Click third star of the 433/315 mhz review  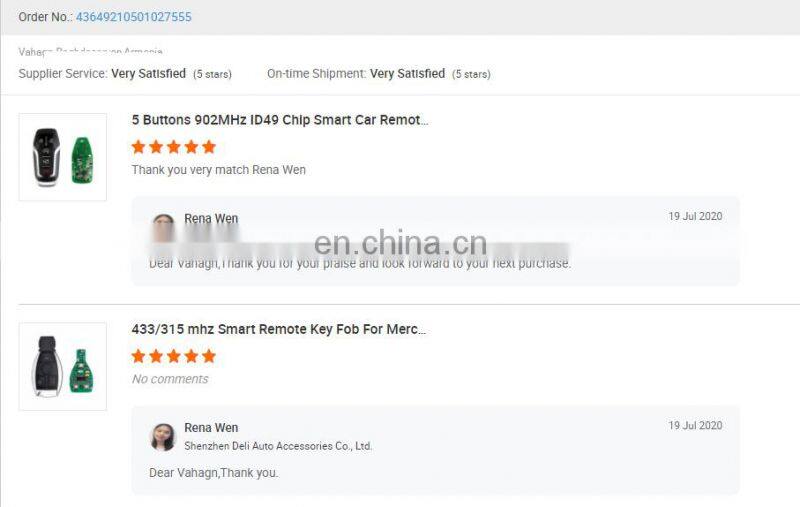click(173, 356)
